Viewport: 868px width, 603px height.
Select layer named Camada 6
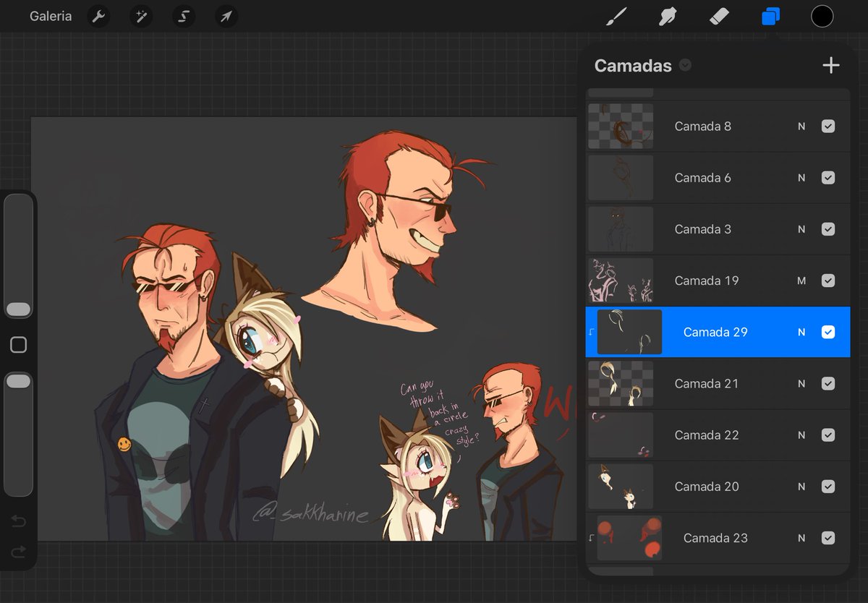[x=703, y=177]
